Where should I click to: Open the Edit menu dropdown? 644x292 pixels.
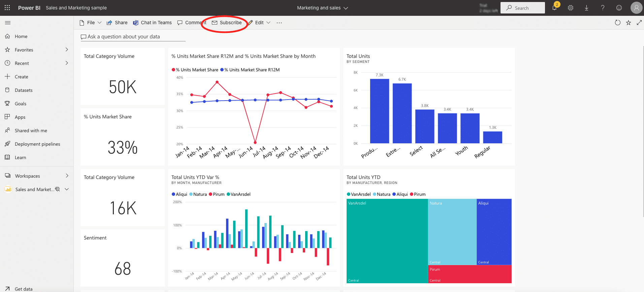pos(259,23)
